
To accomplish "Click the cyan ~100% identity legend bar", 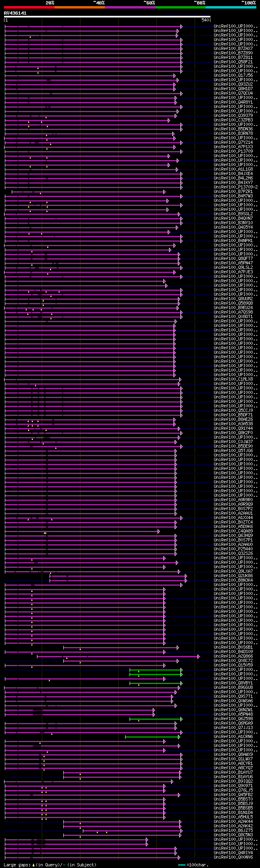I will [231, 7].
